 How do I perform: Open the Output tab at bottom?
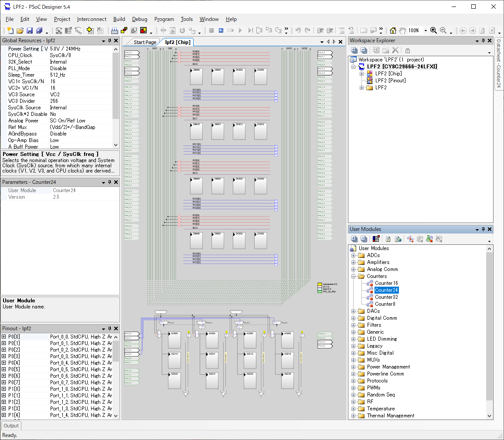tap(11, 426)
